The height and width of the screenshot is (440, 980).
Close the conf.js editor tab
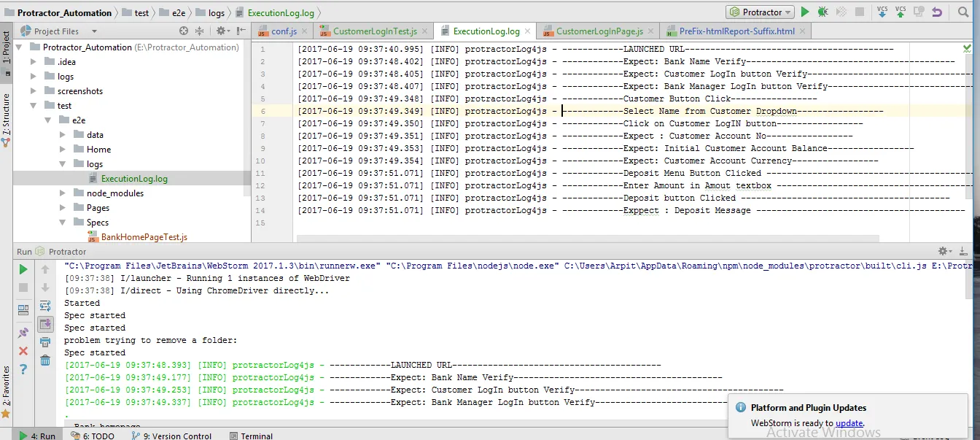[x=305, y=31]
